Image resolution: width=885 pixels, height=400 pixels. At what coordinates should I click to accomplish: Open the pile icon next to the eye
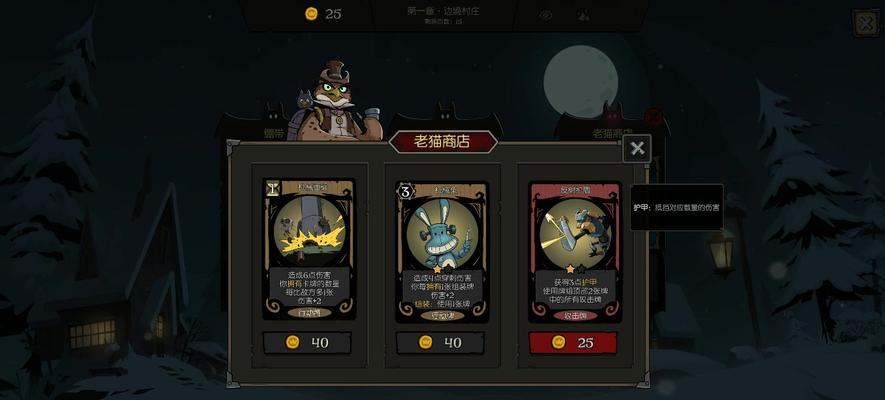[583, 15]
